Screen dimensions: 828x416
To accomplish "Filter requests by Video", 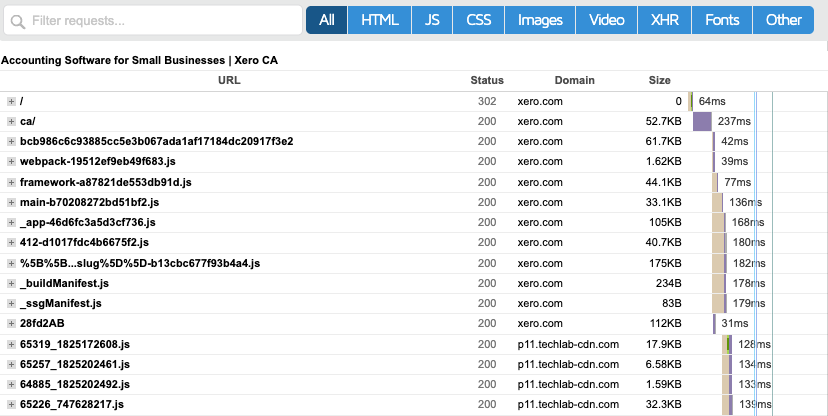I will [607, 20].
